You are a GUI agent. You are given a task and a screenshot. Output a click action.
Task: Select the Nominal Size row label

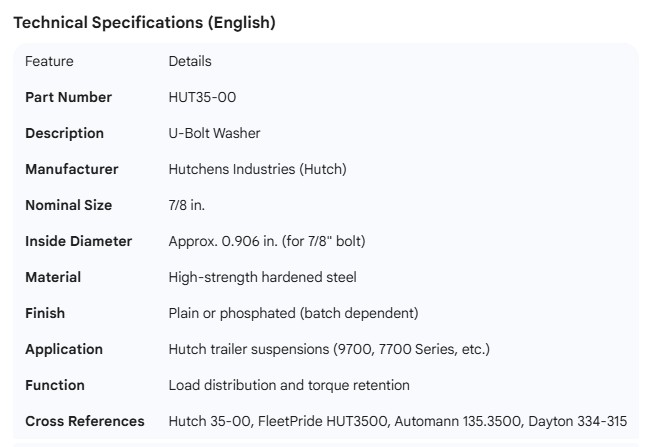pos(68,205)
